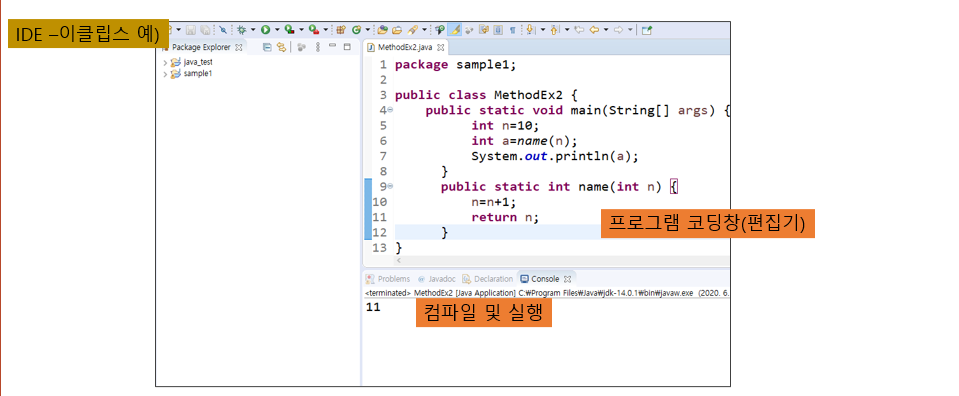Click on 'int a=name(n);' code line
The image size is (959, 396).
524,141
